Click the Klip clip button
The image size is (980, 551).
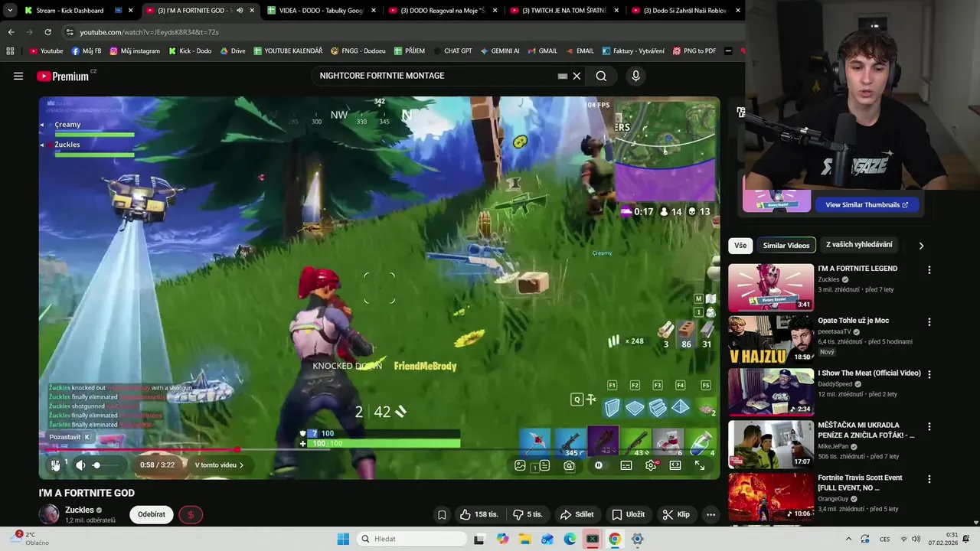point(676,514)
